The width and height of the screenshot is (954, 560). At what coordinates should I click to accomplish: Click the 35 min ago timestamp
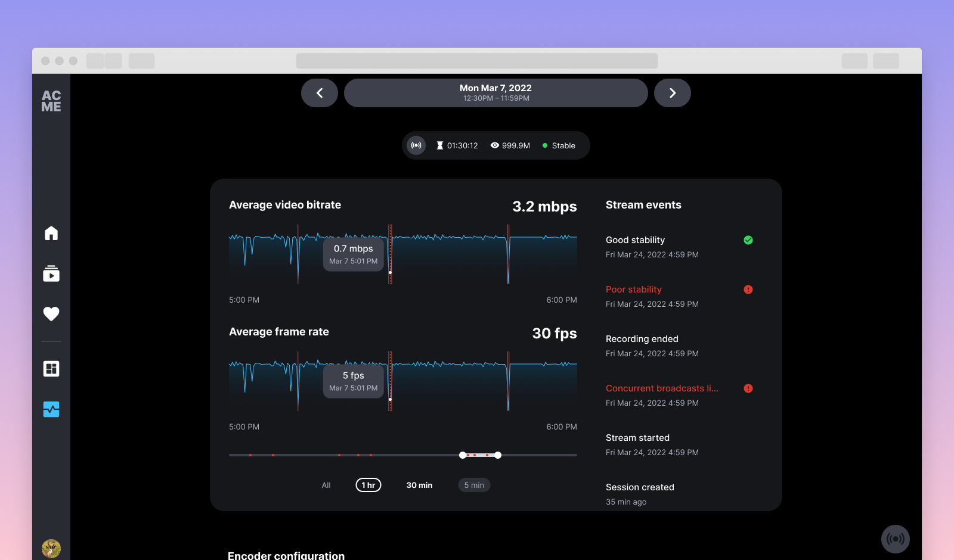tap(626, 502)
